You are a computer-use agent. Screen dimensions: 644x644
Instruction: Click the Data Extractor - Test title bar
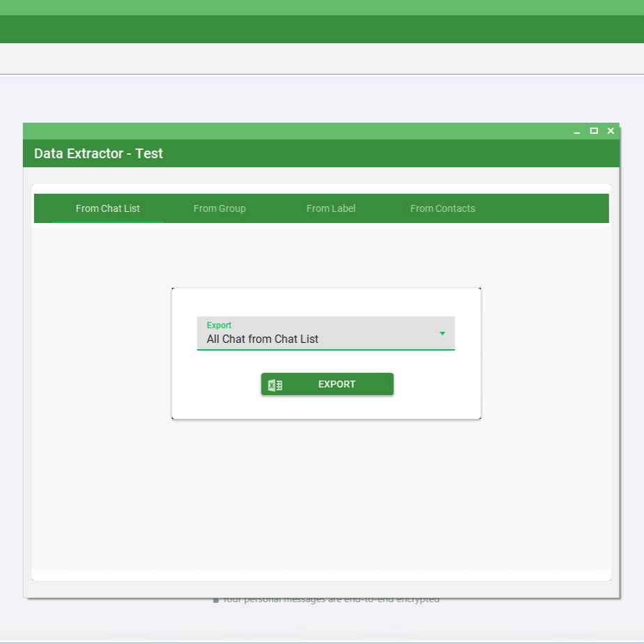click(98, 153)
